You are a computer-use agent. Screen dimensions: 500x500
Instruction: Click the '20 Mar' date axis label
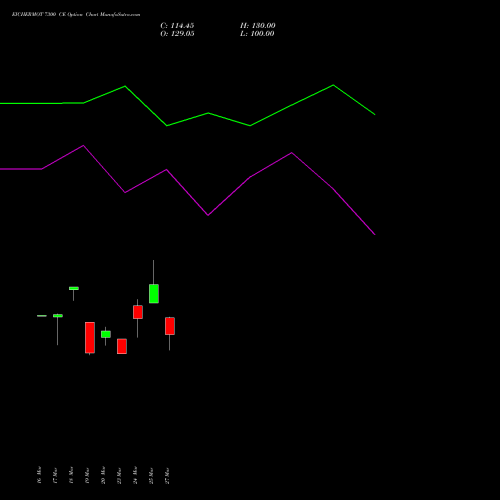click(x=103, y=475)
